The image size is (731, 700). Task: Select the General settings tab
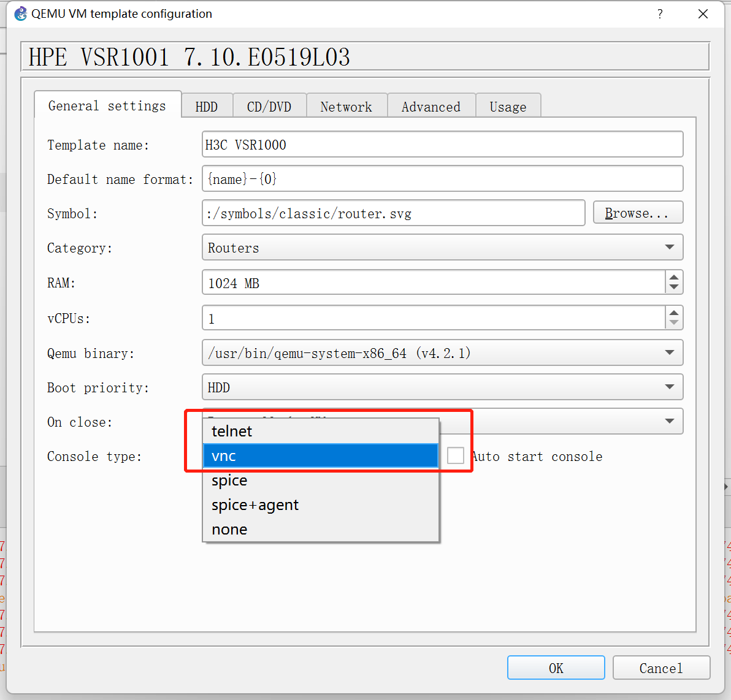107,105
